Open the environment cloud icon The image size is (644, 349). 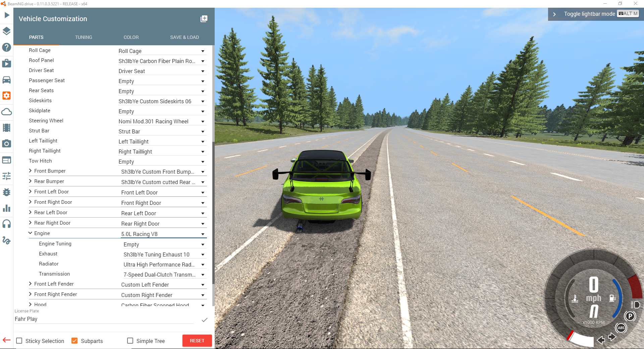click(7, 112)
